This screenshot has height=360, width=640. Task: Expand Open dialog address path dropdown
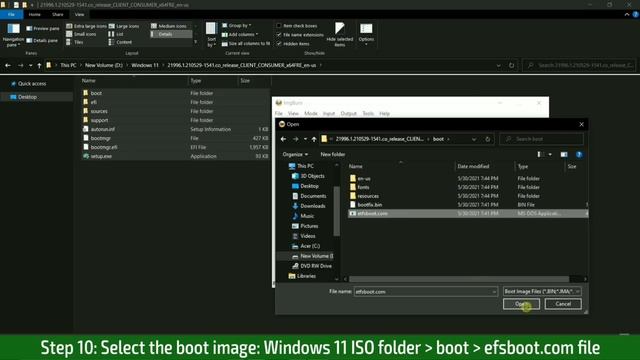[x=473, y=139]
